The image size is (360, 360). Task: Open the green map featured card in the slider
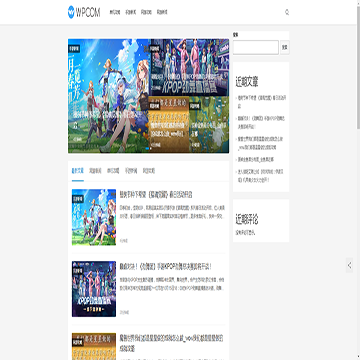209,125
